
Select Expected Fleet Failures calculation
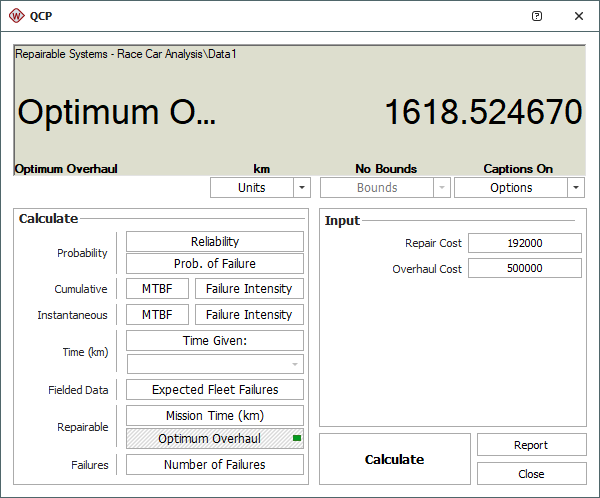[x=214, y=390]
